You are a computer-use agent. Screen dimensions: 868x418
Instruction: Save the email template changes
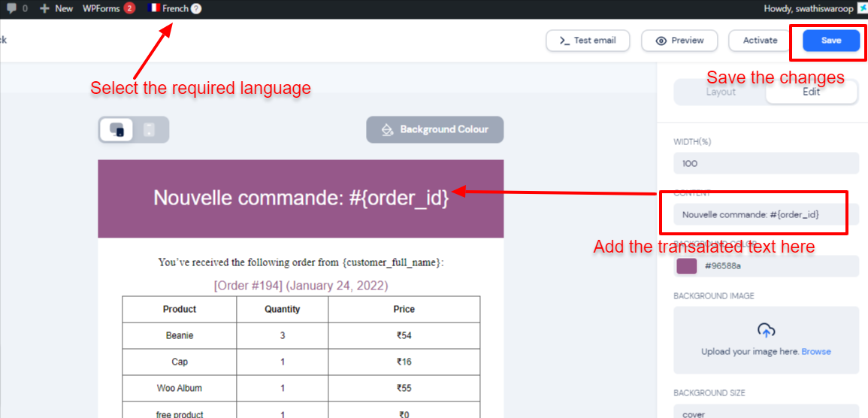tap(831, 41)
